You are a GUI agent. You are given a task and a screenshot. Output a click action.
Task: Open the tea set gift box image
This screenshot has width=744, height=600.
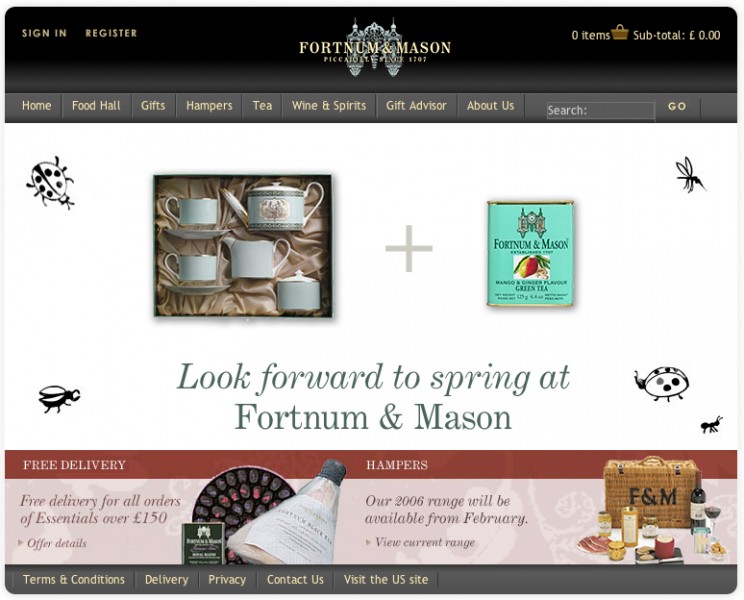tap(243, 246)
